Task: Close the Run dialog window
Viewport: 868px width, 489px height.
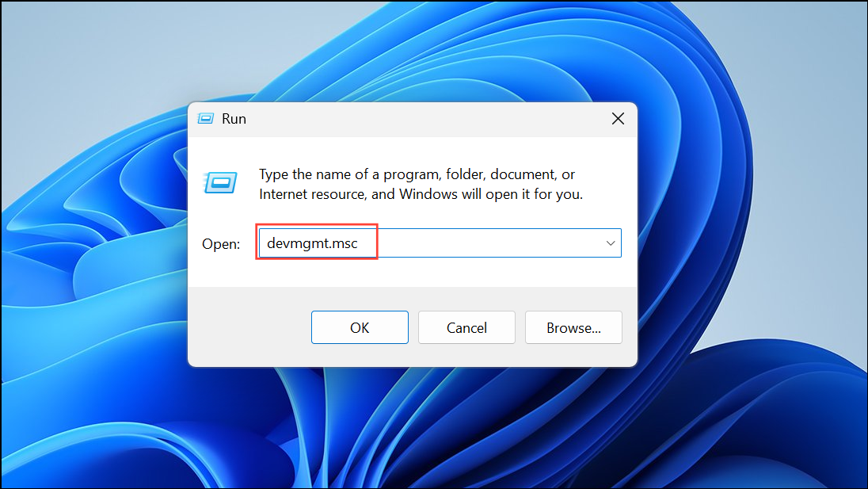Action: coord(618,118)
